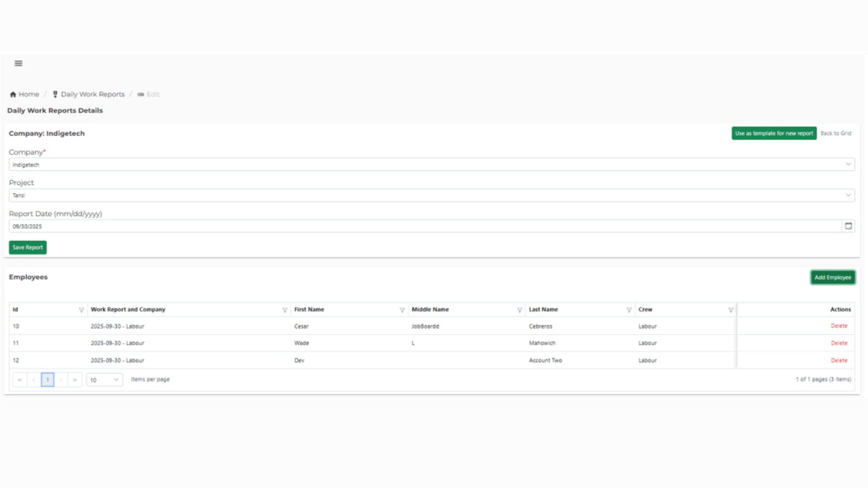Expand the Company dropdown
The width and height of the screenshot is (868, 488).
tap(848, 165)
